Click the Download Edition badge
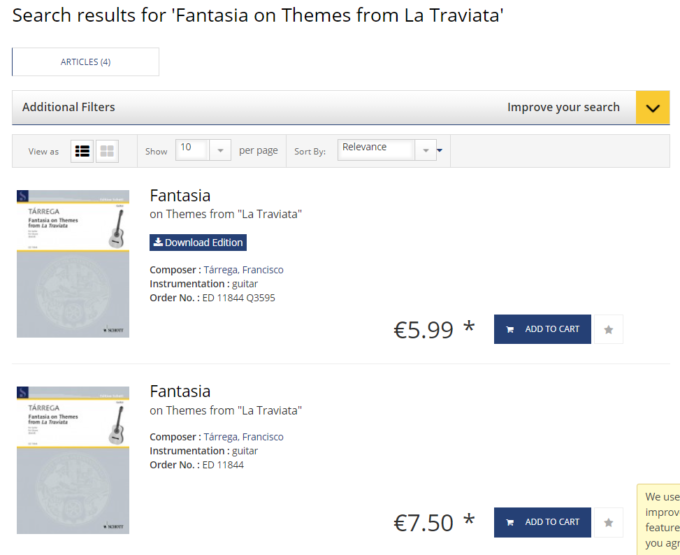The image size is (680, 555). (198, 242)
